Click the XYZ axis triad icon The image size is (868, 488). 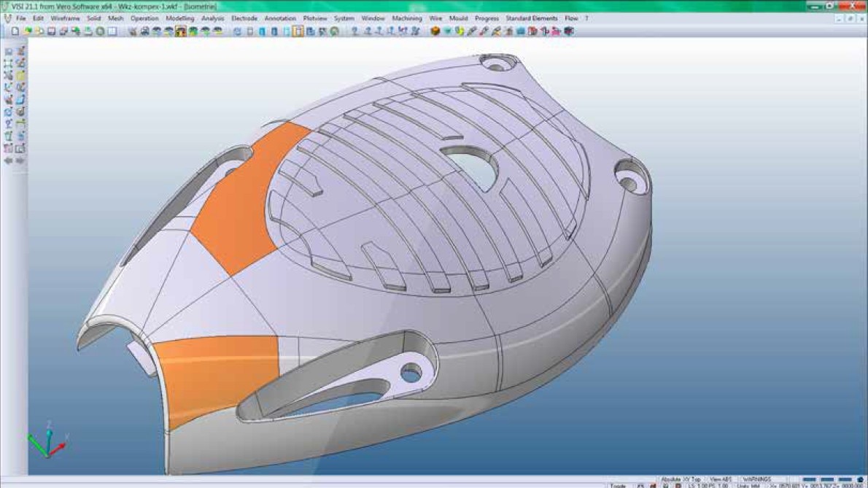pos(47,441)
